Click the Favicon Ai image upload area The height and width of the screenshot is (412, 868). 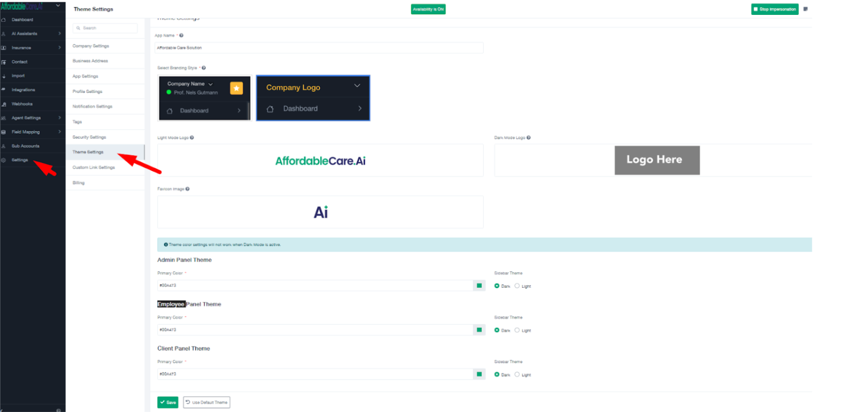coord(320,212)
